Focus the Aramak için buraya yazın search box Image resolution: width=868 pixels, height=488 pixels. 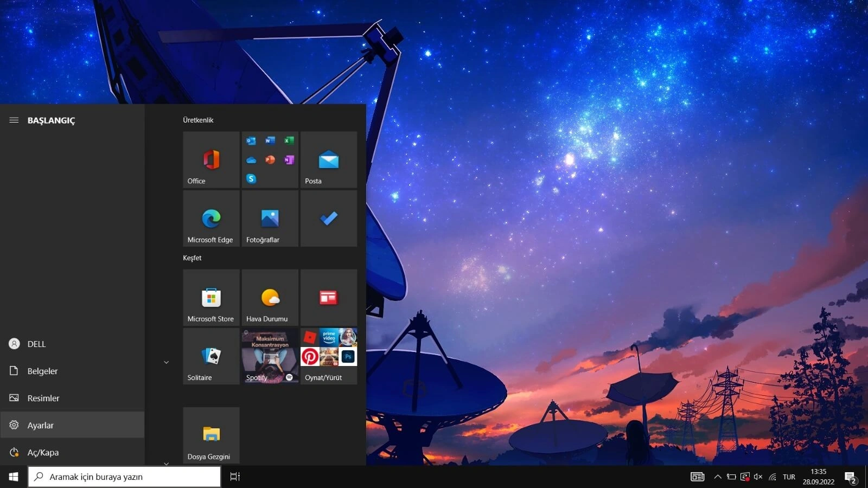(x=124, y=477)
